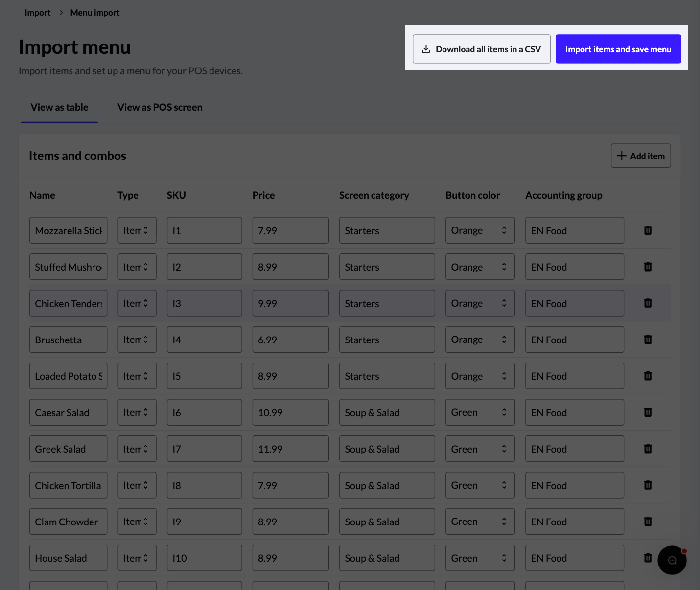Screen dimensions: 700x590
Task: Delete the Mozzarella Sticks row with trash icon
Action: [x=648, y=230]
